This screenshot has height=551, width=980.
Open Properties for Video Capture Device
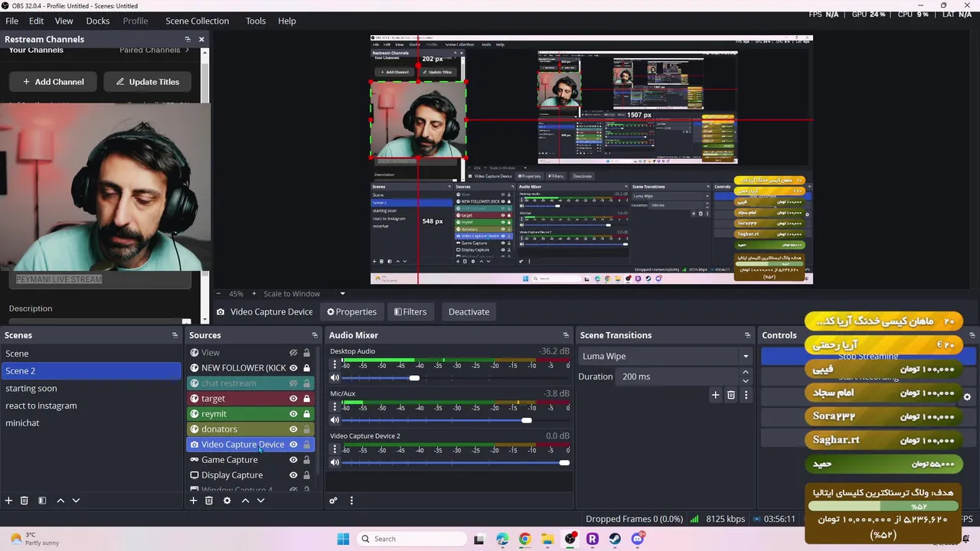tap(352, 311)
